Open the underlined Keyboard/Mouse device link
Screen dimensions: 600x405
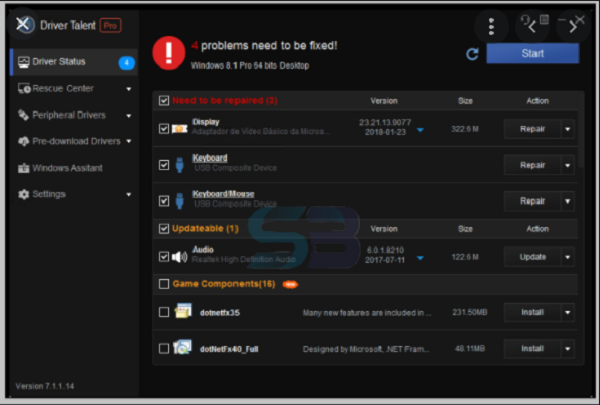(x=223, y=194)
